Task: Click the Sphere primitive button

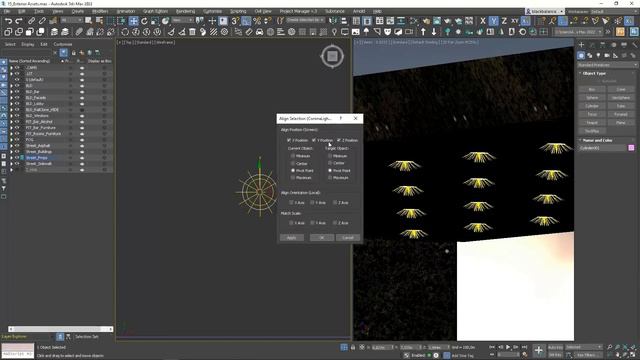Action: (x=592, y=98)
